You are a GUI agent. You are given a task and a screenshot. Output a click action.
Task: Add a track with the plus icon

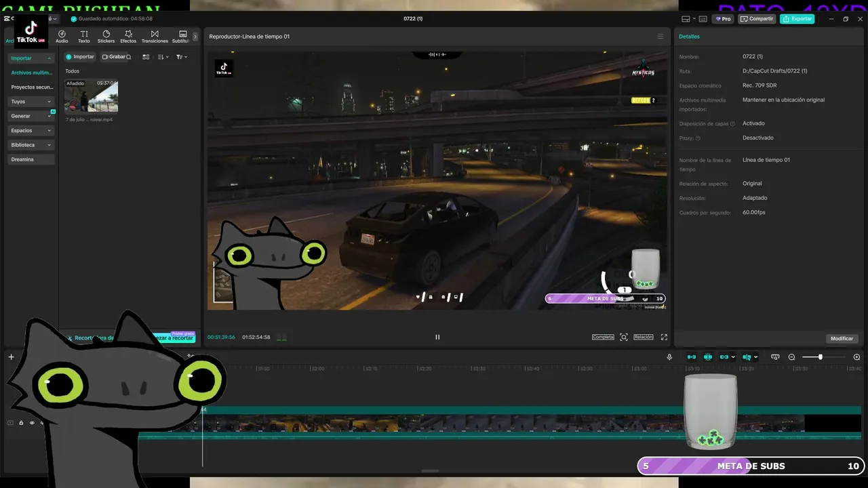pyautogui.click(x=11, y=357)
